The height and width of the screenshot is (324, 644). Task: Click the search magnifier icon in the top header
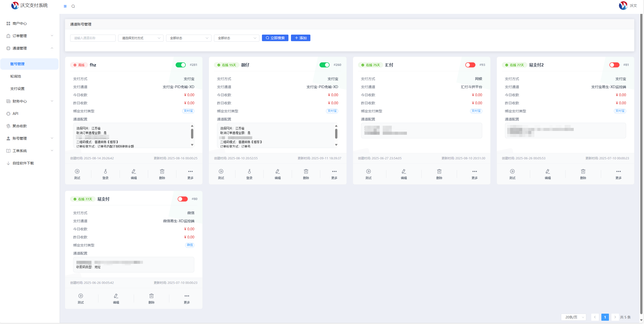click(73, 6)
